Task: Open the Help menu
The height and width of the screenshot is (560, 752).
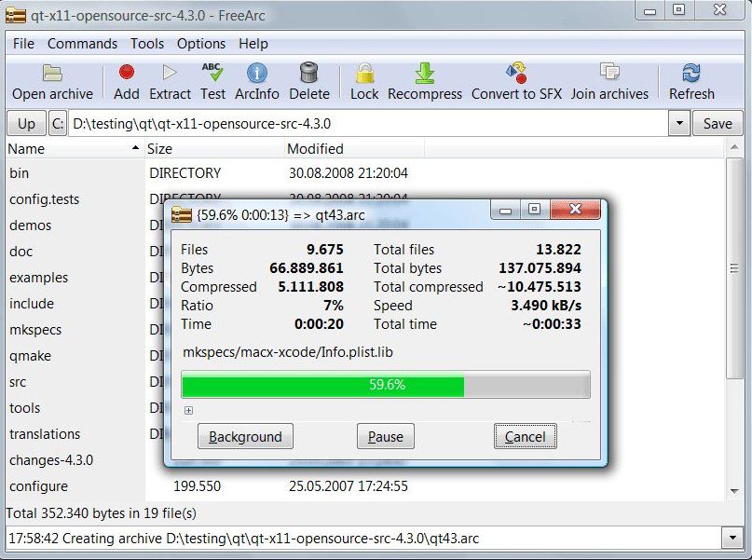Action: click(x=253, y=44)
